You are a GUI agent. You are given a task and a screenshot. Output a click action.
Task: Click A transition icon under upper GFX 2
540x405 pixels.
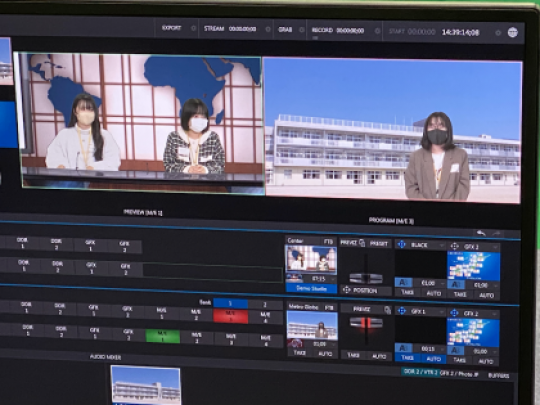pyautogui.click(x=456, y=284)
